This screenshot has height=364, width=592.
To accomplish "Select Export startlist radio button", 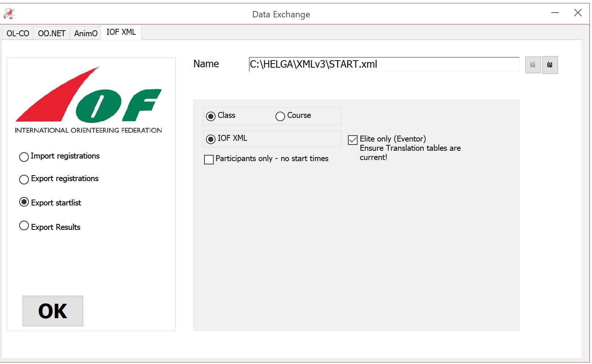I will pyautogui.click(x=24, y=202).
